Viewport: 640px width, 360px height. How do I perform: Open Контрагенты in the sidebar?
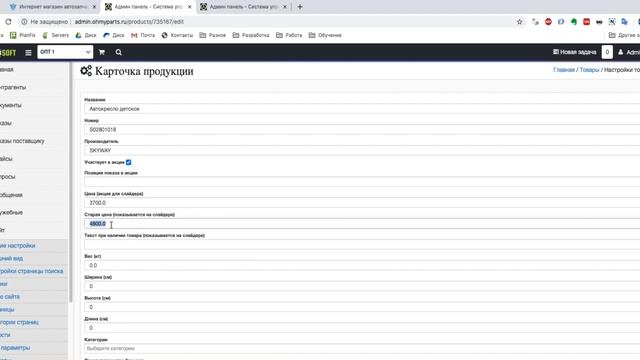[x=13, y=87]
